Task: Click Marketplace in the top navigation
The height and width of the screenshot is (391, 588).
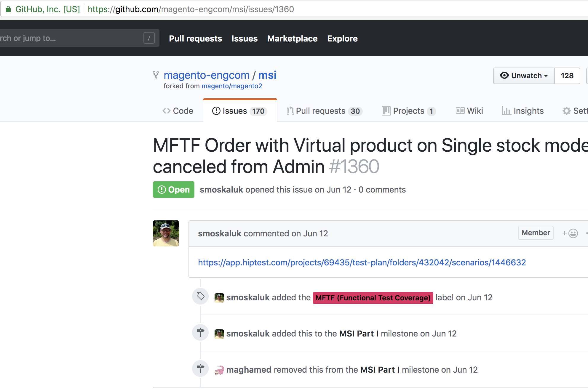Action: point(292,39)
